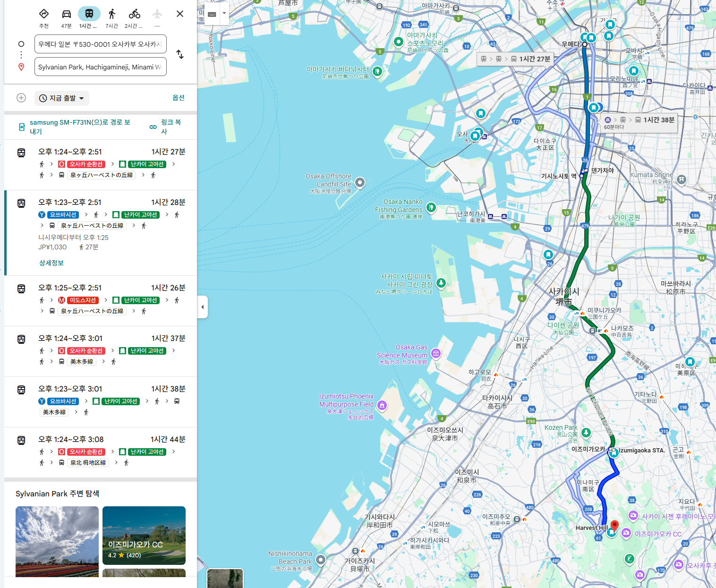The height and width of the screenshot is (588, 716).
Task: Open the Osaka Gas Science Museum marker
Action: [436, 353]
